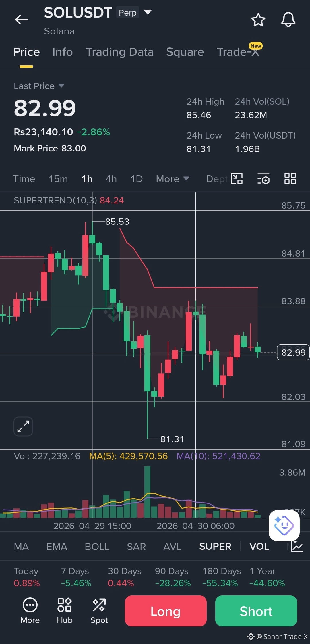
Task: Select the 4h chart interval
Action: pos(111,179)
